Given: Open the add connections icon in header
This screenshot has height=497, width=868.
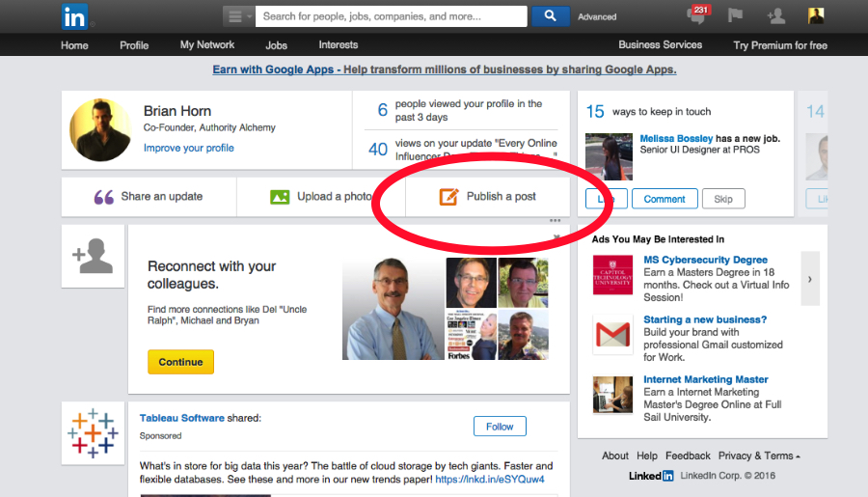Looking at the screenshot, I should [776, 16].
